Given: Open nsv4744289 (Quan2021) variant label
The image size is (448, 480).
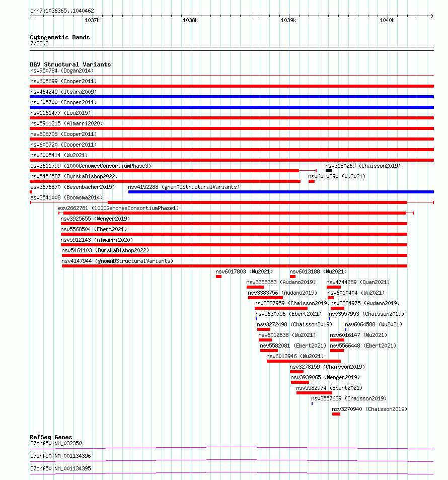Looking at the screenshot, I should [x=358, y=282].
